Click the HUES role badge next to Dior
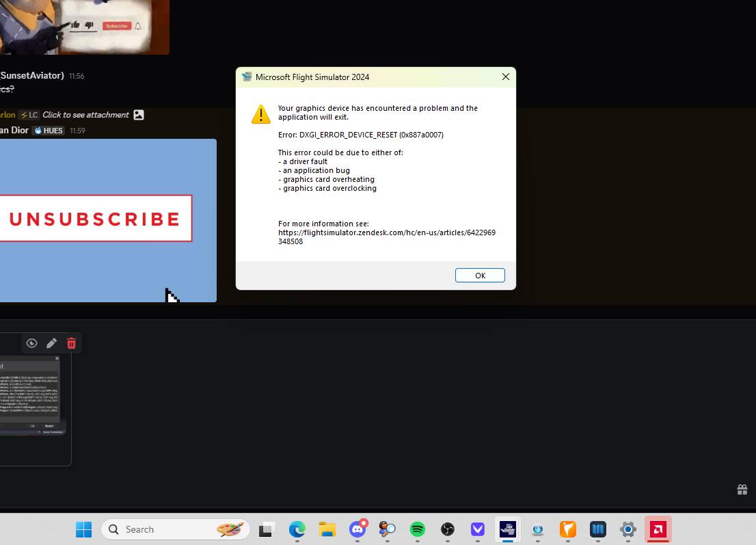Screen dimensions: 756x545 (x=49, y=130)
